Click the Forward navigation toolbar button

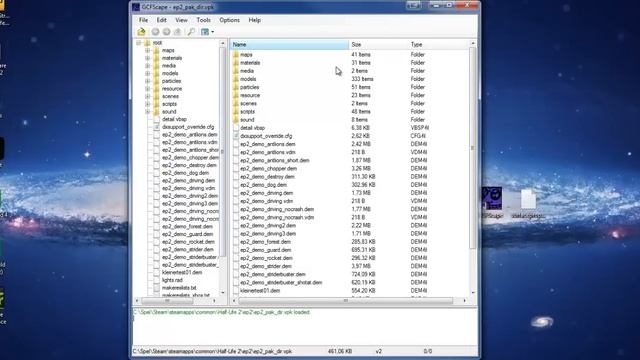click(167, 31)
